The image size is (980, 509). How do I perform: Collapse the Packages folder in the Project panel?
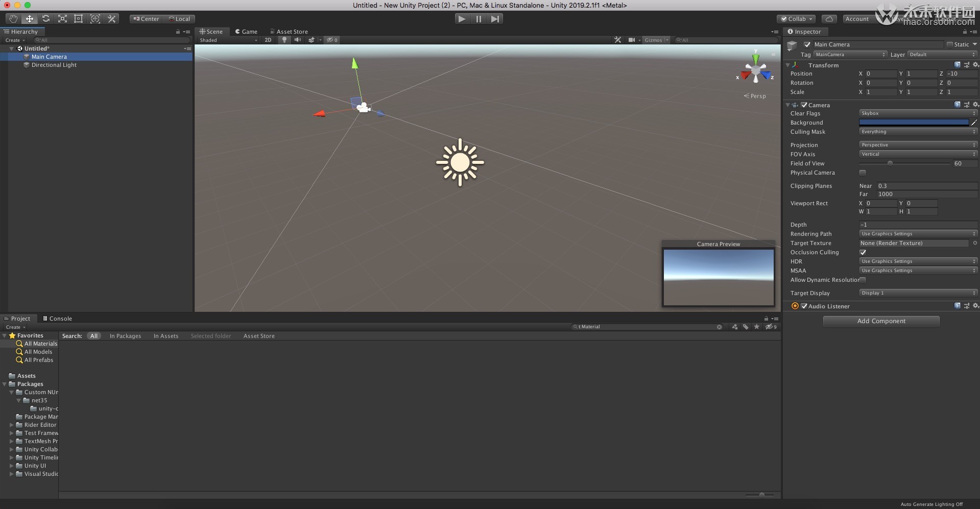(5, 384)
